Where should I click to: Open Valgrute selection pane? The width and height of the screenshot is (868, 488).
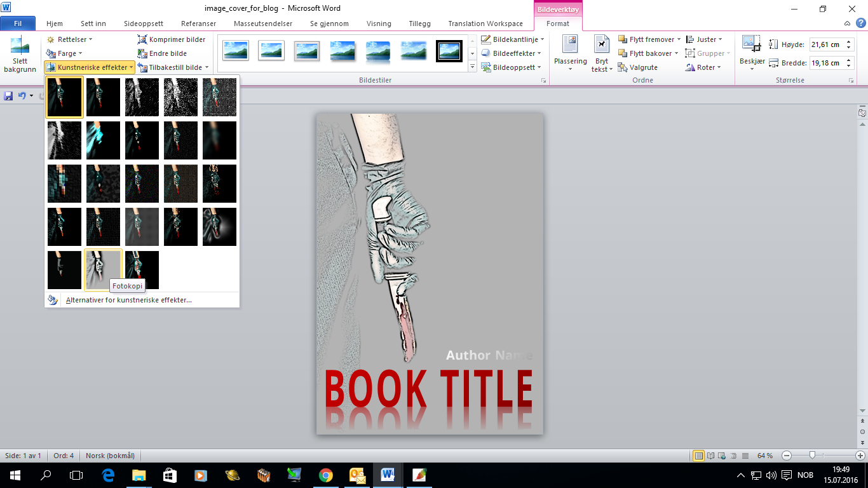pyautogui.click(x=638, y=67)
